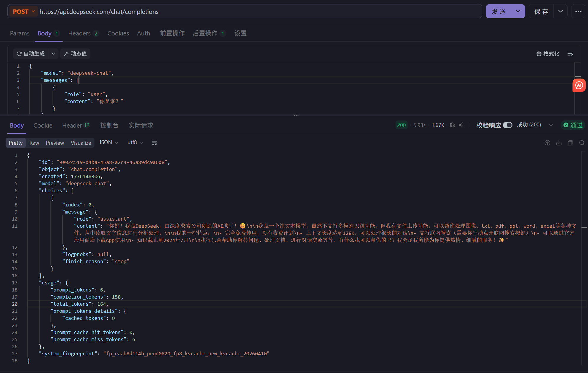Click the share icon beside response size
This screenshot has height=373, width=588.
pyautogui.click(x=461, y=125)
